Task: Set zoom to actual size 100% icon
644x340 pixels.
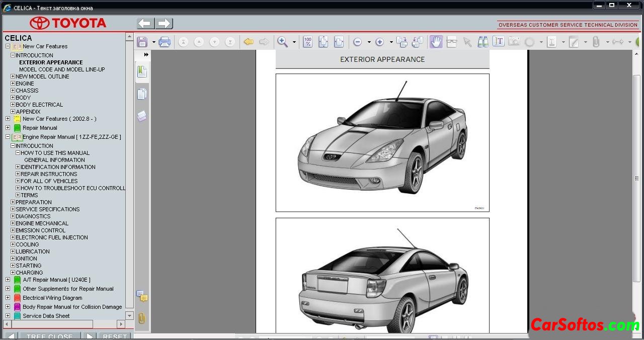Action: coord(308,42)
